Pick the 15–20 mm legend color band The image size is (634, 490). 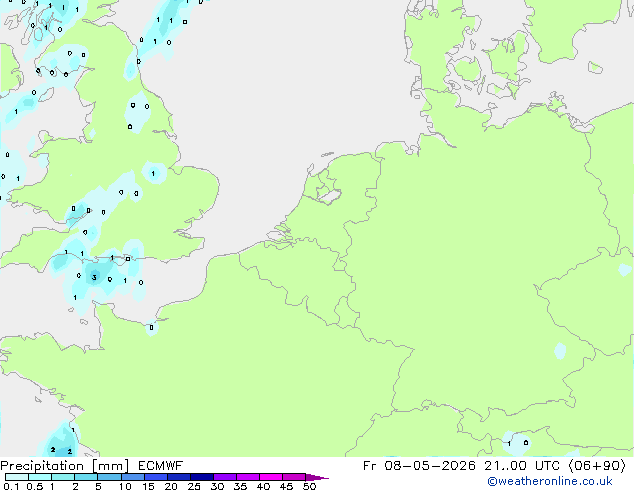pos(155,477)
